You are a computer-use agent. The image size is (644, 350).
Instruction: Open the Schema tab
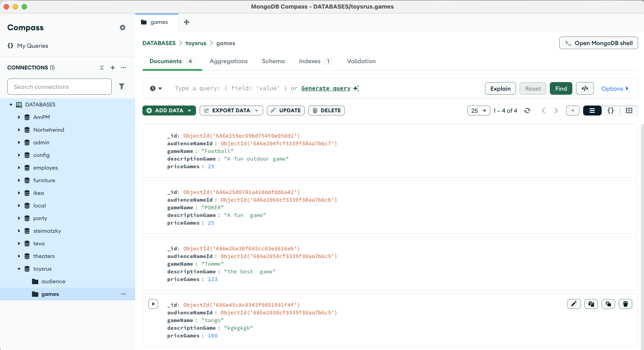pyautogui.click(x=273, y=61)
